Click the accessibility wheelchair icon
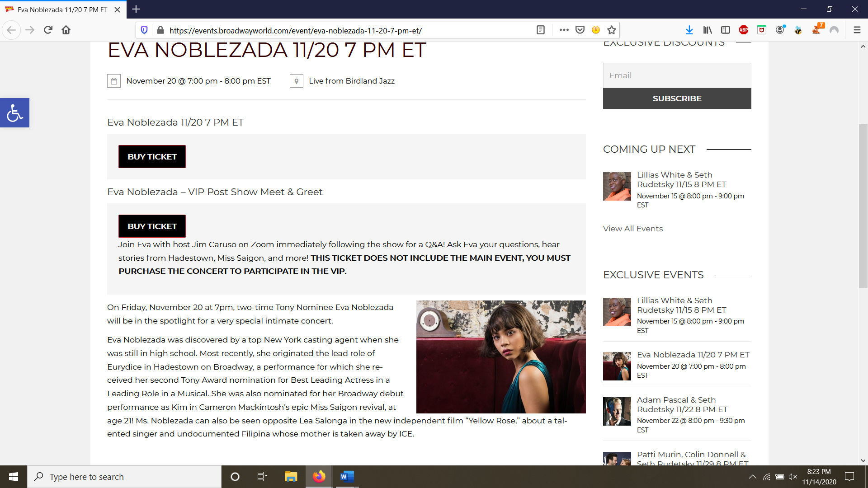 [x=14, y=113]
